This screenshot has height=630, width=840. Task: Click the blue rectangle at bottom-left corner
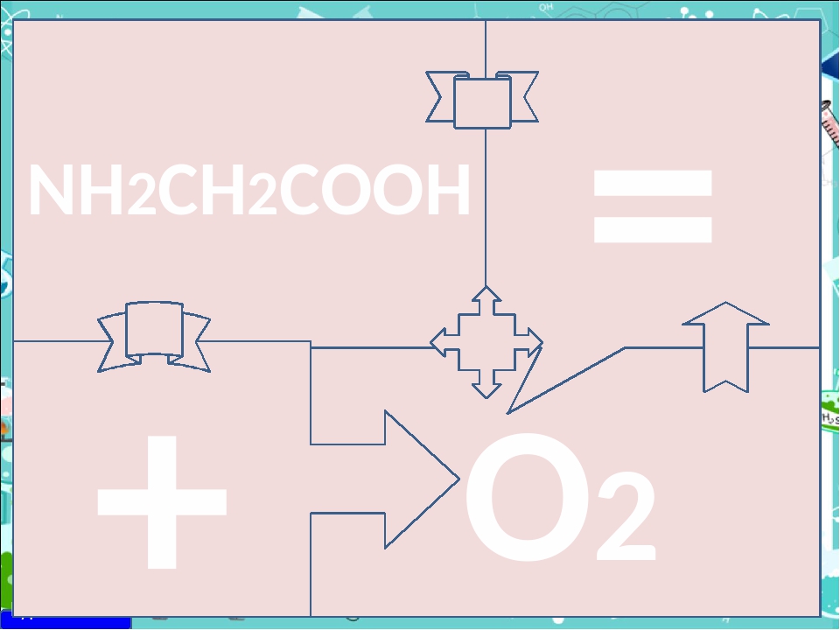point(66,623)
